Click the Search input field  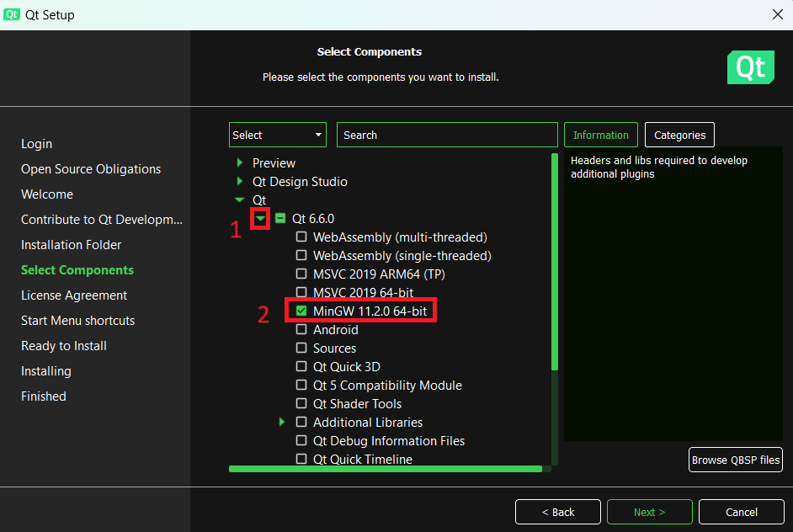[447, 135]
